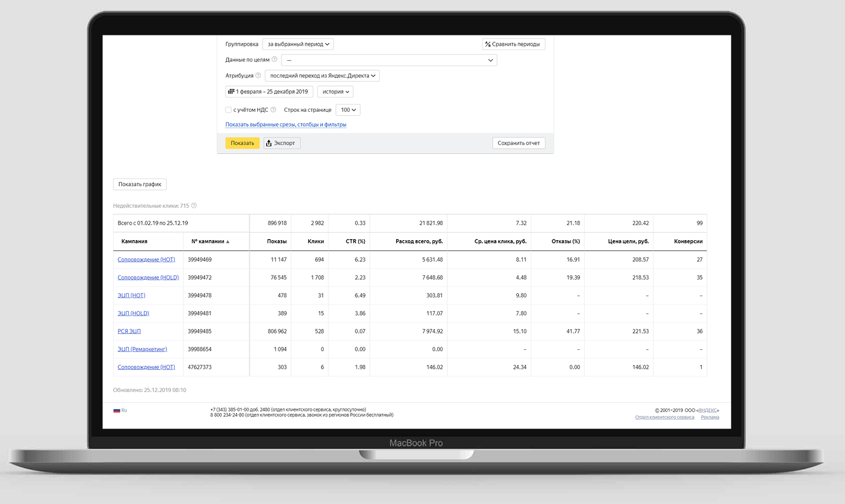Screen dimensions: 845x504
Task: Open campaign ЭЦП (HOT)
Action: [x=131, y=296]
